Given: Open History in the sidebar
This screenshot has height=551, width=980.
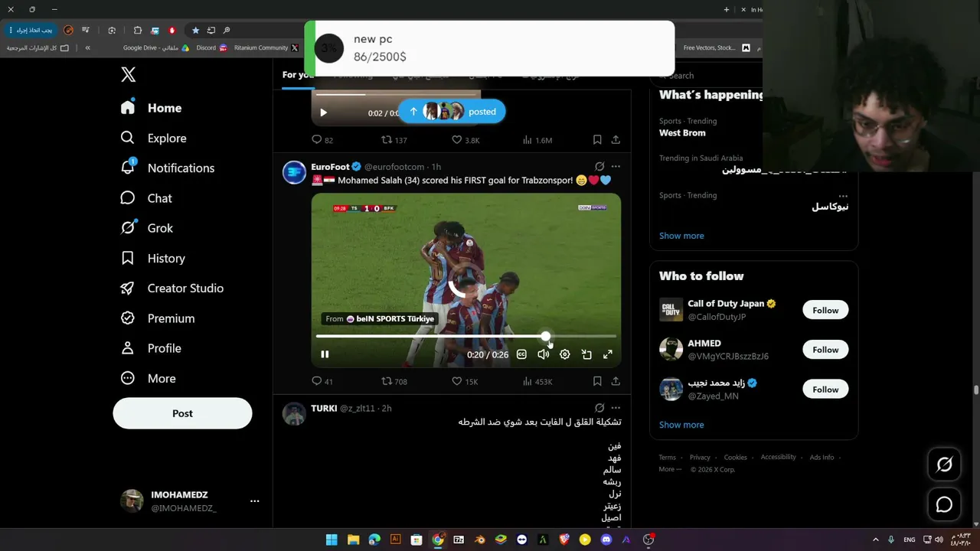Looking at the screenshot, I should [152, 258].
